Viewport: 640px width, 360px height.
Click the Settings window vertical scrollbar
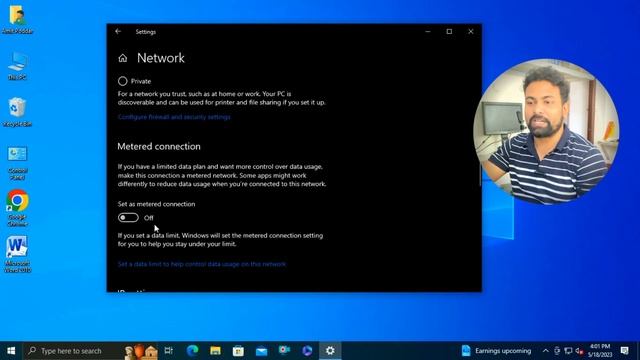(480, 176)
